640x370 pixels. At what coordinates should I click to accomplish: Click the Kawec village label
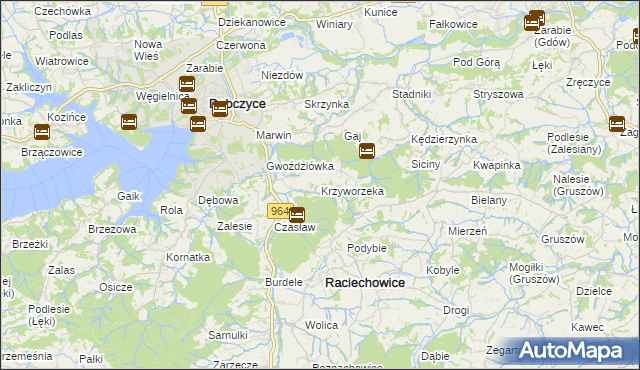(587, 327)
